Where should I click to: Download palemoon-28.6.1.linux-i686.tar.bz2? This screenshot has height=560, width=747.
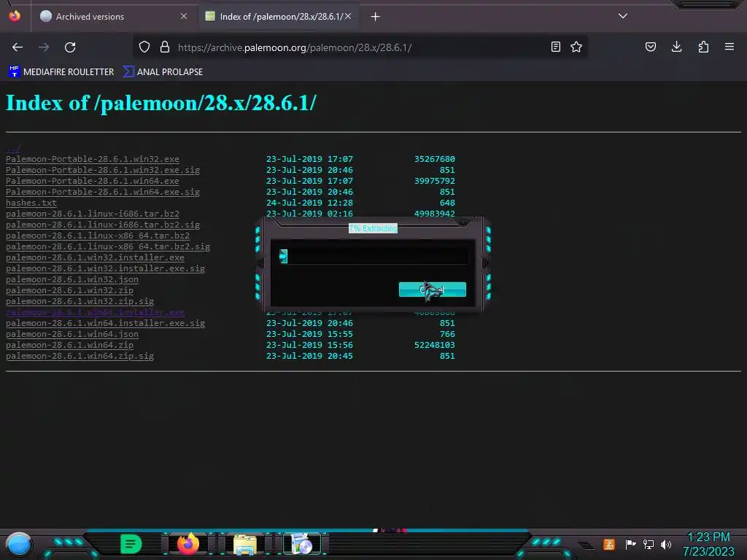tap(93, 214)
